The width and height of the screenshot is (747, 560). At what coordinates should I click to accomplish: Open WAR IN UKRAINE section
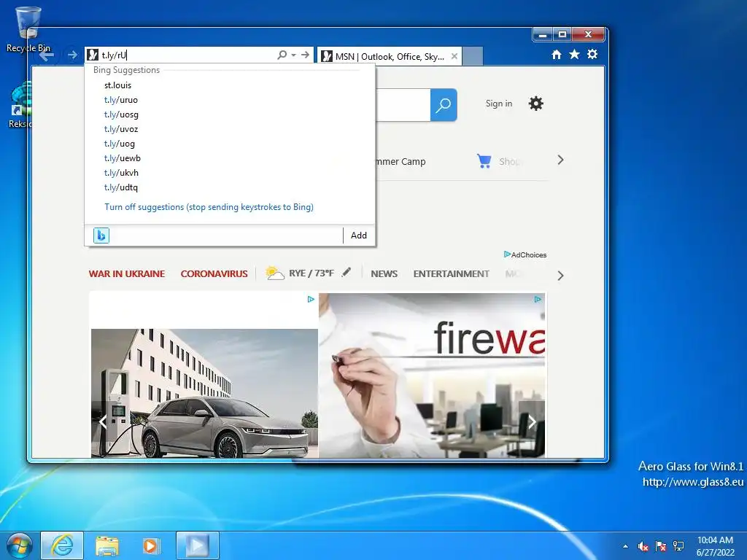[127, 274]
